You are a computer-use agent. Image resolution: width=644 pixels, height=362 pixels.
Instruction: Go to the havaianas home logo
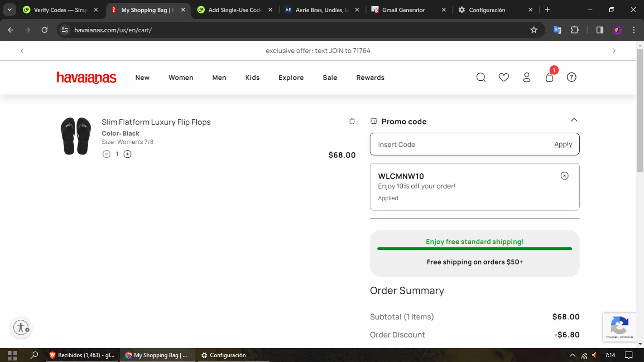(86, 77)
